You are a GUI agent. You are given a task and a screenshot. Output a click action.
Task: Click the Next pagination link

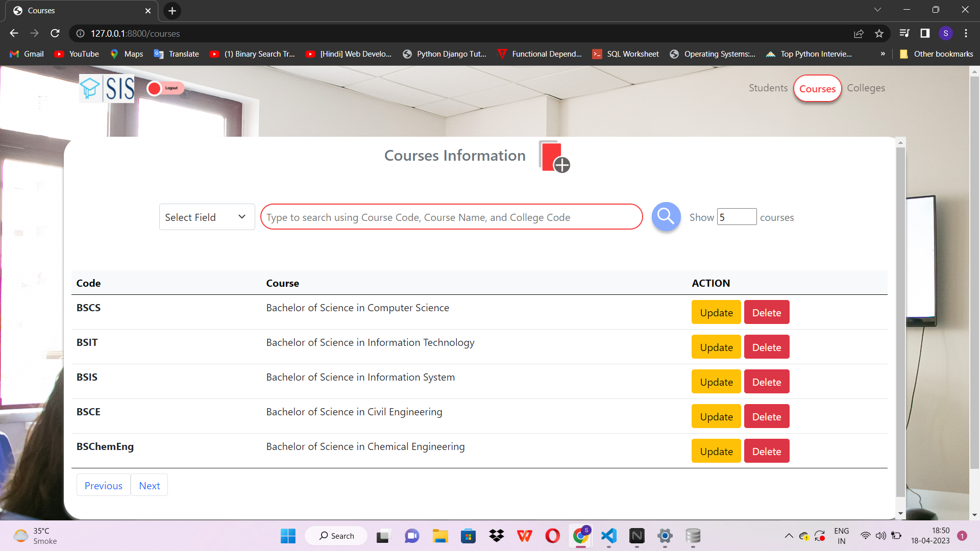click(x=149, y=485)
